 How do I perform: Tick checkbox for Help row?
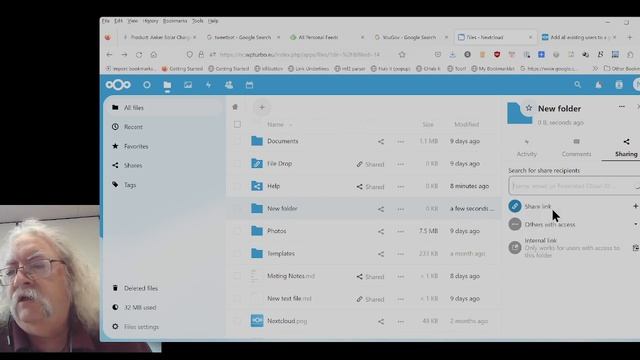pyautogui.click(x=237, y=186)
